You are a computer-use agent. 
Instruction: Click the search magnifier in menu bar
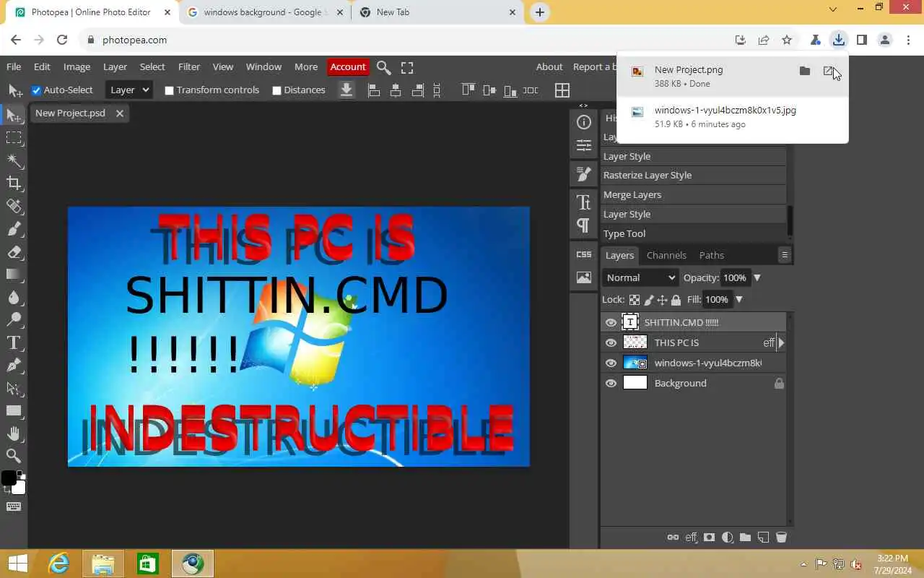(384, 67)
